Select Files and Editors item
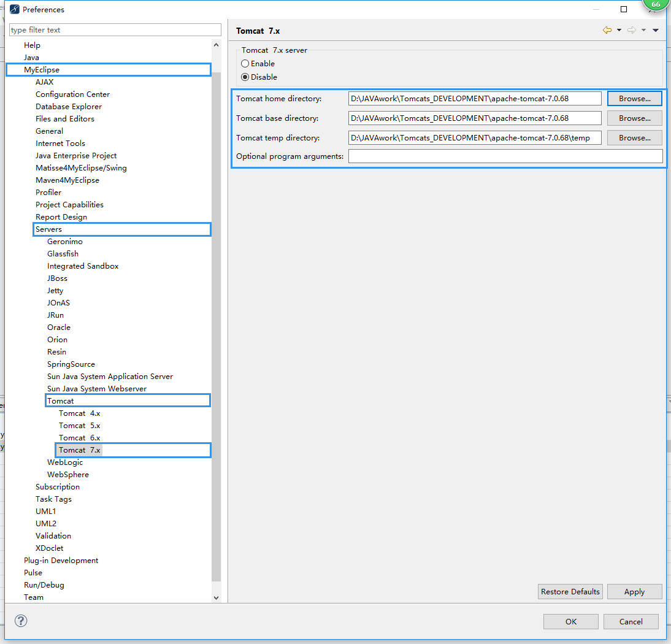 pyautogui.click(x=64, y=118)
